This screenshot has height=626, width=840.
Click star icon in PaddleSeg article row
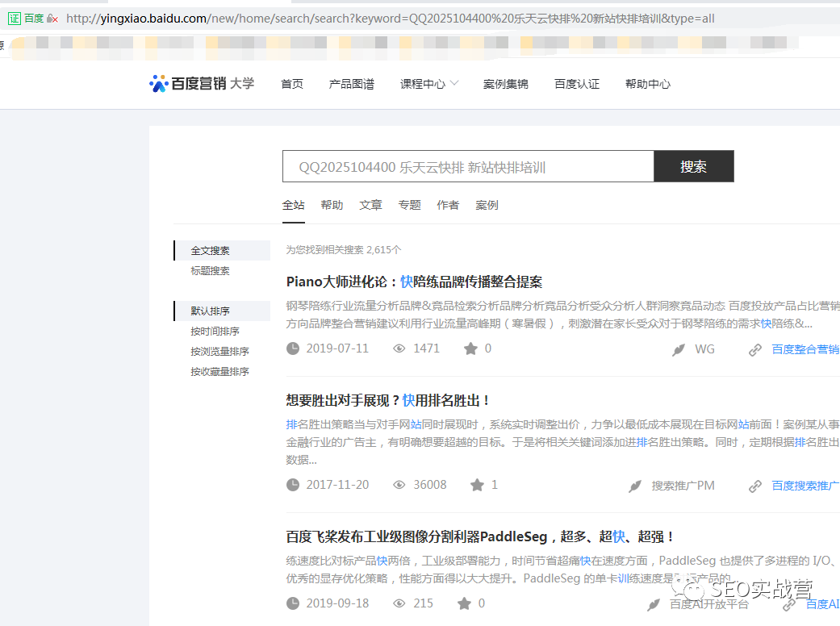point(464,603)
